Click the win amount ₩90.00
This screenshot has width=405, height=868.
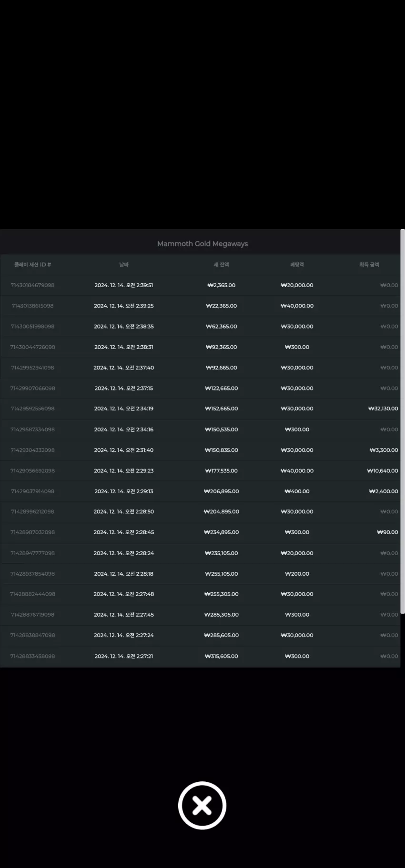point(387,532)
